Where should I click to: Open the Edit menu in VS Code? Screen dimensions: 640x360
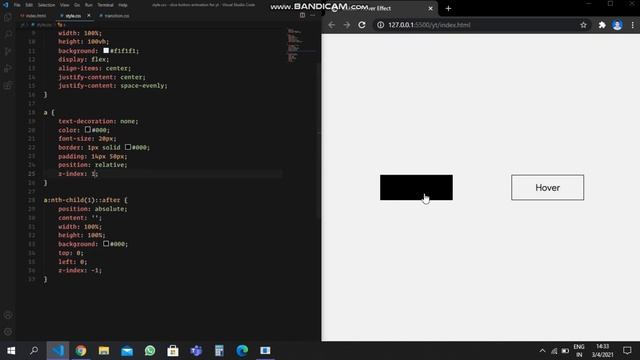pos(29,5)
